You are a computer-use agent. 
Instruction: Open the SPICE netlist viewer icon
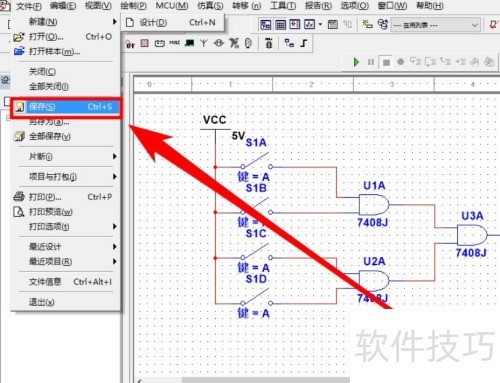point(295,25)
